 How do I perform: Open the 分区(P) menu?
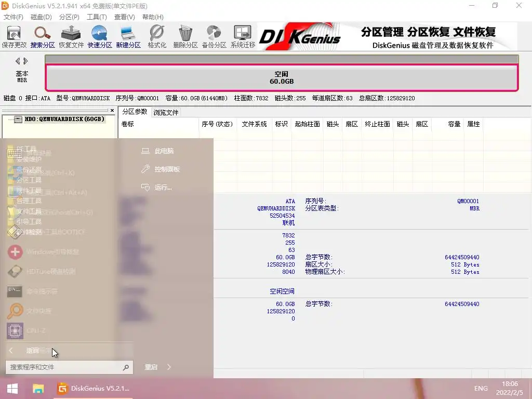[69, 17]
